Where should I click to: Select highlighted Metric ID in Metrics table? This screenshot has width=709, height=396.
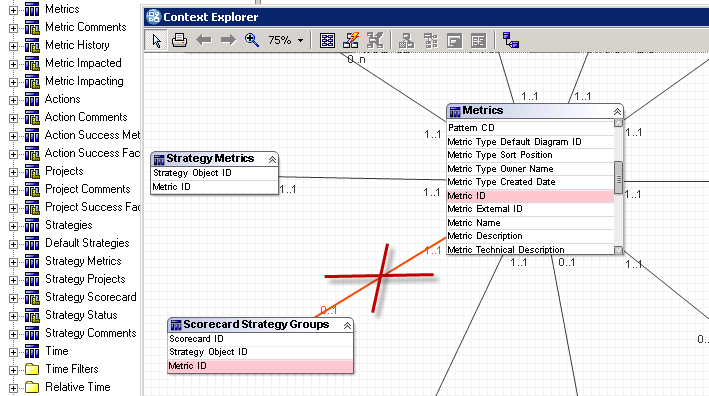click(530, 196)
